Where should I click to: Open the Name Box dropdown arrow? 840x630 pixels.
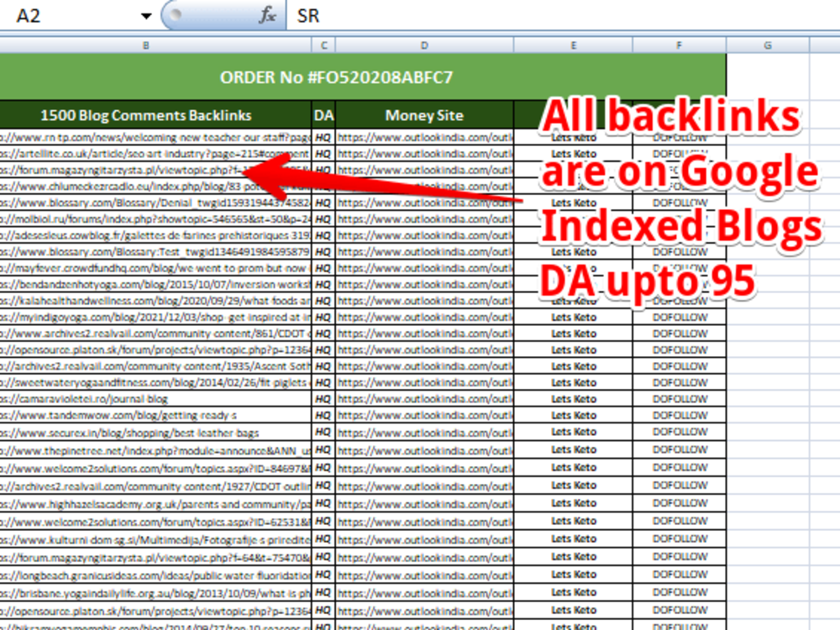(145, 16)
